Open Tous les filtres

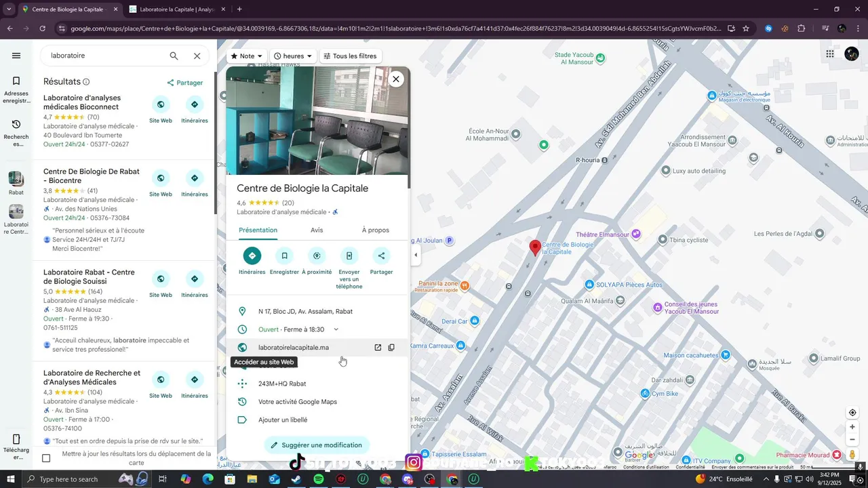[x=350, y=56]
